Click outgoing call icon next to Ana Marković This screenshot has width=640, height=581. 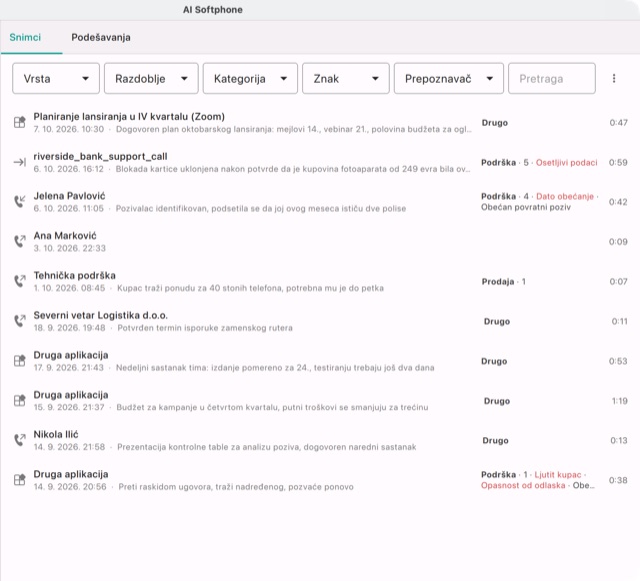click(x=20, y=241)
